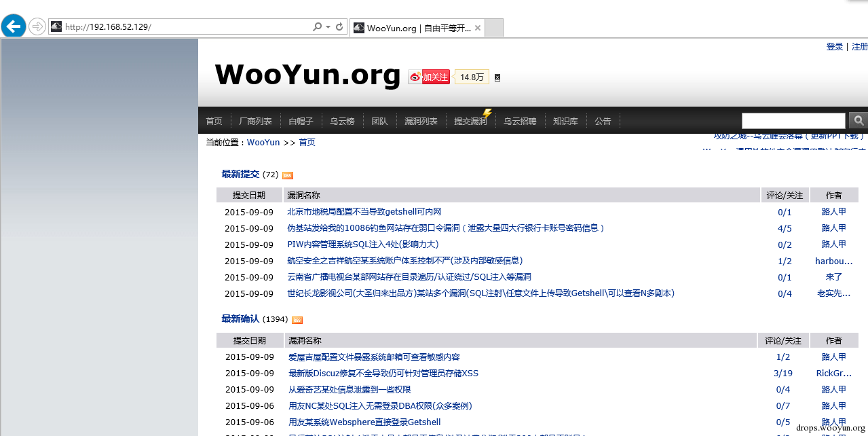Click the 4/5 comment count link
This screenshot has width=868, height=436.
click(x=785, y=228)
